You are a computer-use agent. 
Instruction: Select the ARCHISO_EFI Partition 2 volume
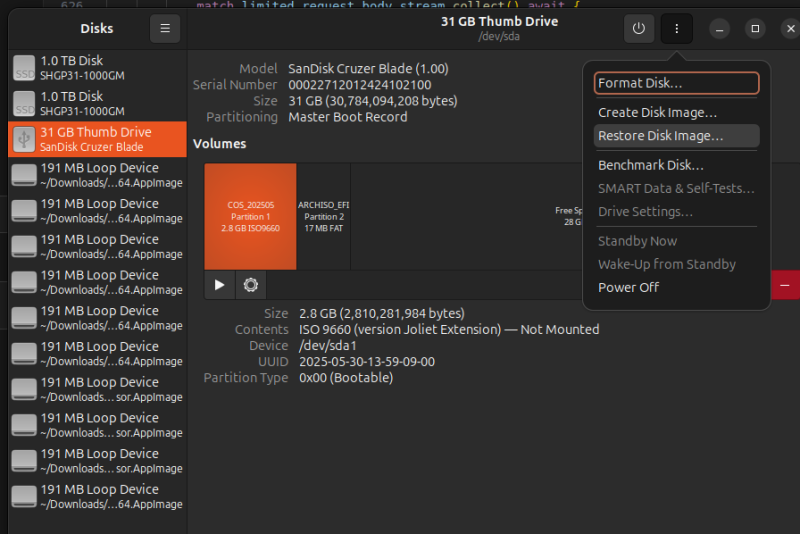click(322, 216)
